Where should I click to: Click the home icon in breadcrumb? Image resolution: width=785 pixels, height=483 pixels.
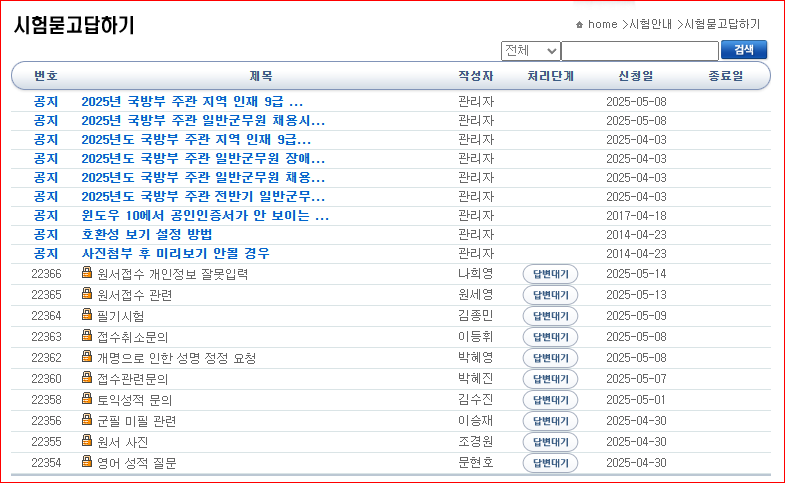point(579,25)
